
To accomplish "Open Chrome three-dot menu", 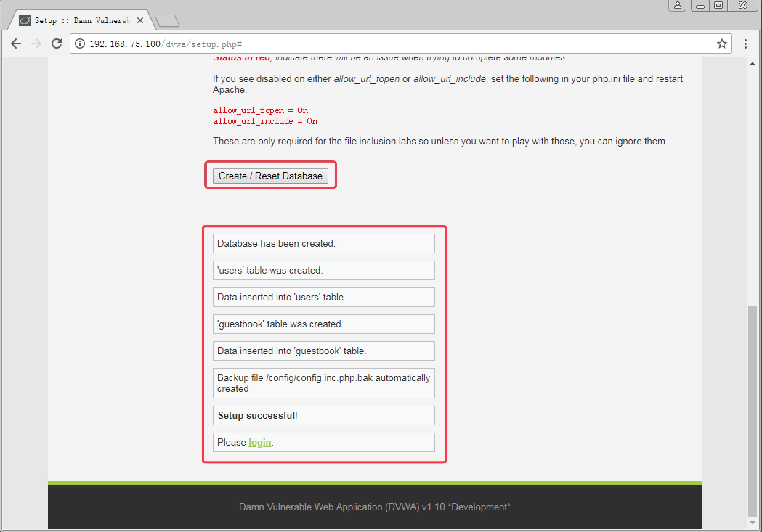I will (745, 44).
